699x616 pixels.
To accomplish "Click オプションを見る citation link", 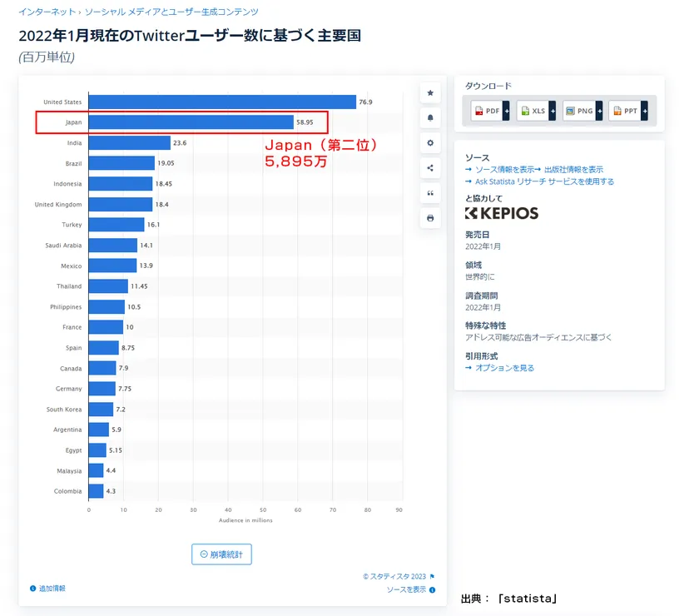I will pyautogui.click(x=504, y=367).
